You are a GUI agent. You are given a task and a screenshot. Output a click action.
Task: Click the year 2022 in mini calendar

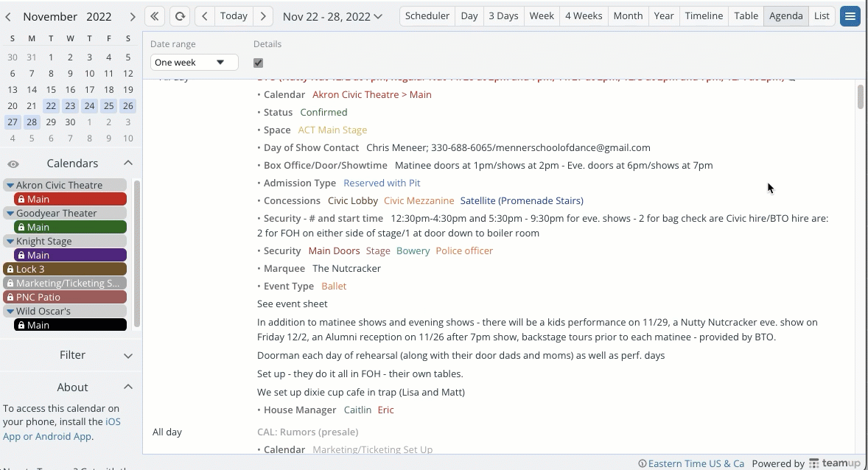(99, 17)
